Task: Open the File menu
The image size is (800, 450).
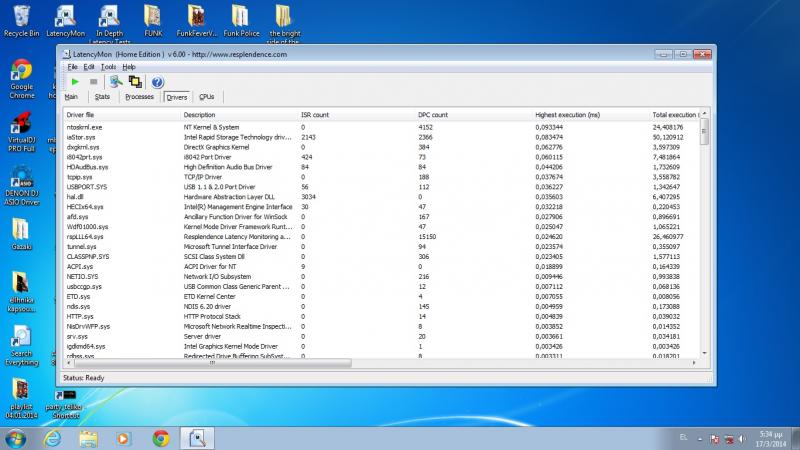Action: pos(72,66)
